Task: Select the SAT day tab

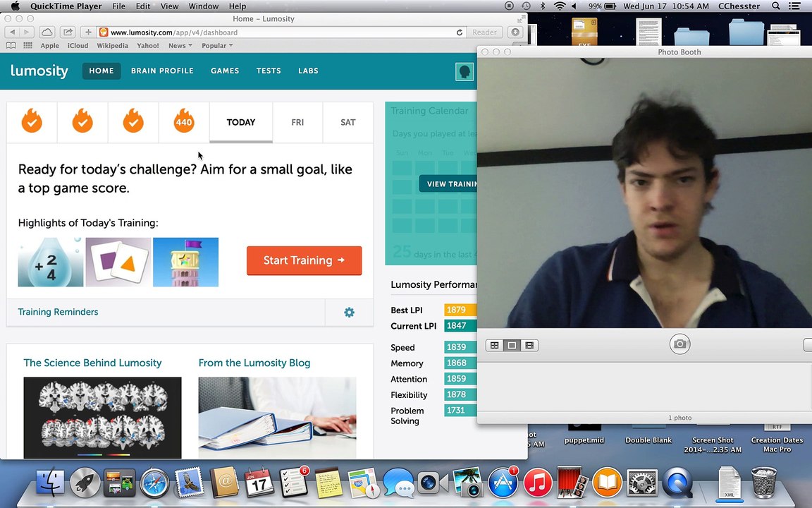Action: pyautogui.click(x=348, y=122)
